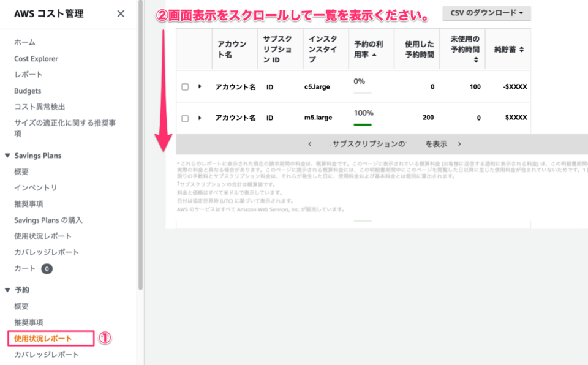Click the 100% utilization bar for m5.large
Viewport: 588px width, 365px height.
click(x=363, y=124)
